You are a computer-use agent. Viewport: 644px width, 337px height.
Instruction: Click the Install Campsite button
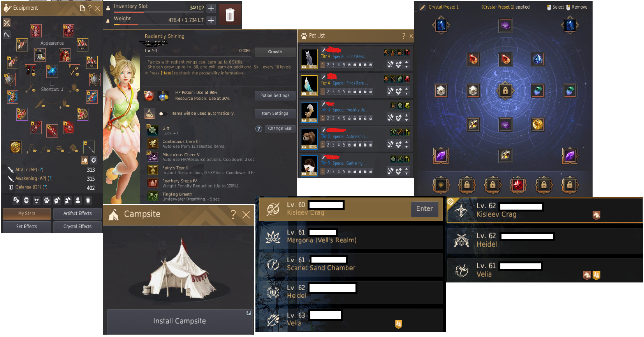(x=179, y=321)
